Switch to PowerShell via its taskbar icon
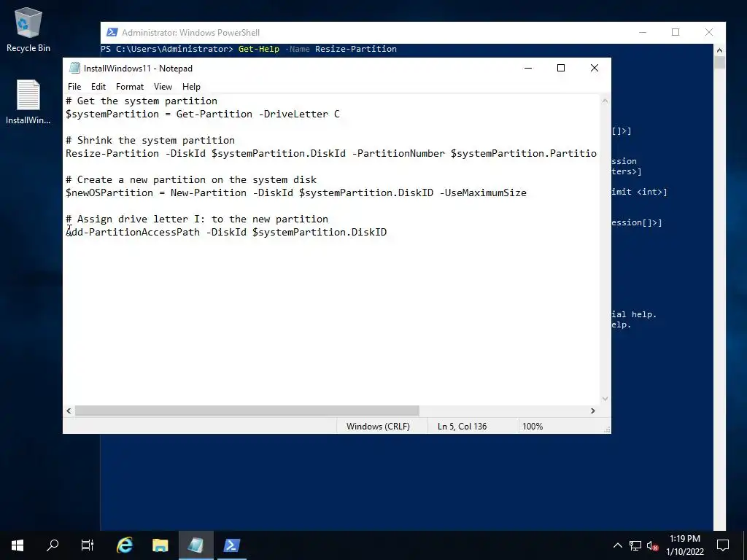This screenshot has width=747, height=560. pyautogui.click(x=231, y=545)
